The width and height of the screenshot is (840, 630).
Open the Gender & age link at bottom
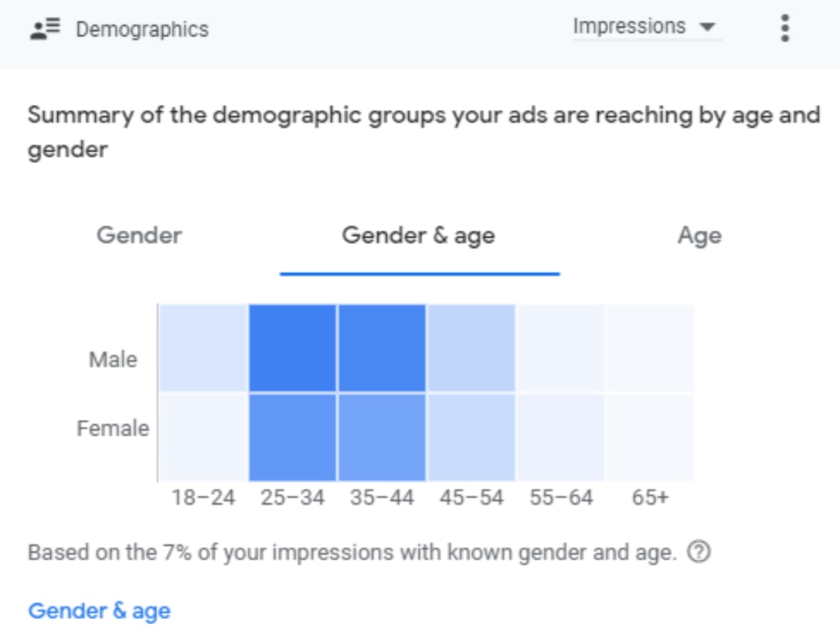(x=100, y=611)
